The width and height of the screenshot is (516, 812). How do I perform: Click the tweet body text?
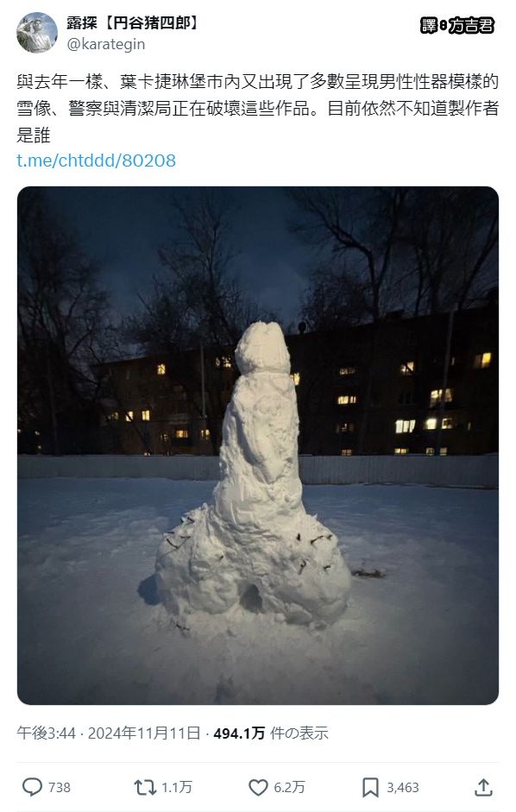(x=257, y=108)
